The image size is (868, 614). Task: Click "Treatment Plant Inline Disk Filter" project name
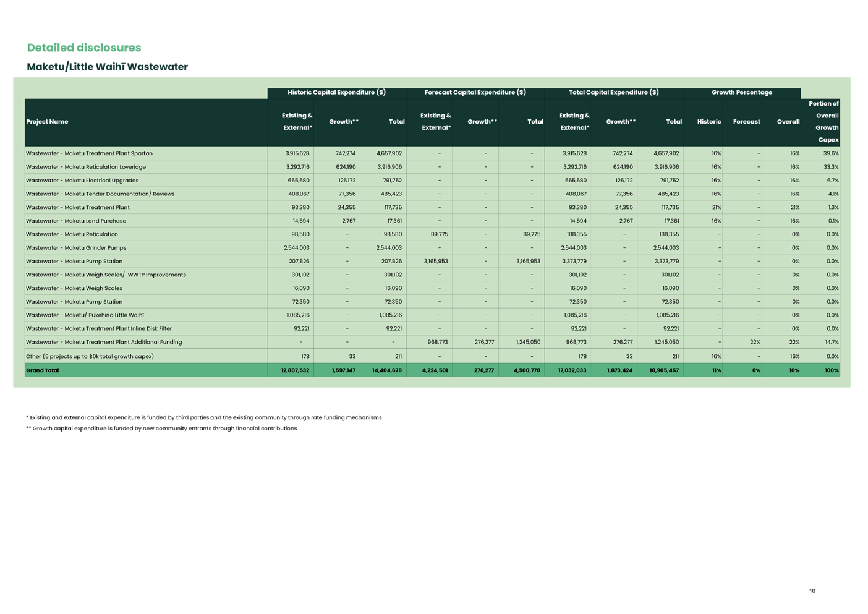tap(99, 329)
